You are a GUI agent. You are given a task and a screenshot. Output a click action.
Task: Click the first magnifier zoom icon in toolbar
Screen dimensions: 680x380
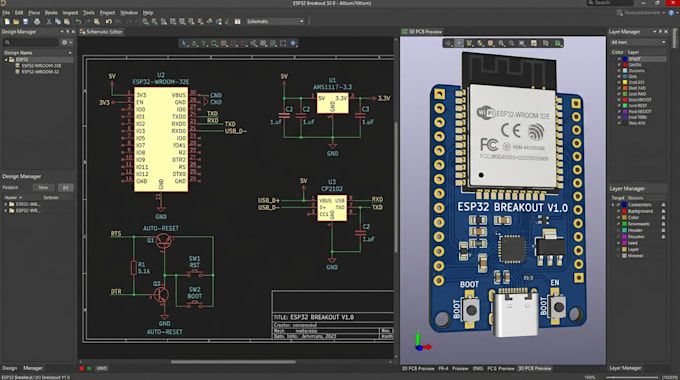(x=145, y=21)
